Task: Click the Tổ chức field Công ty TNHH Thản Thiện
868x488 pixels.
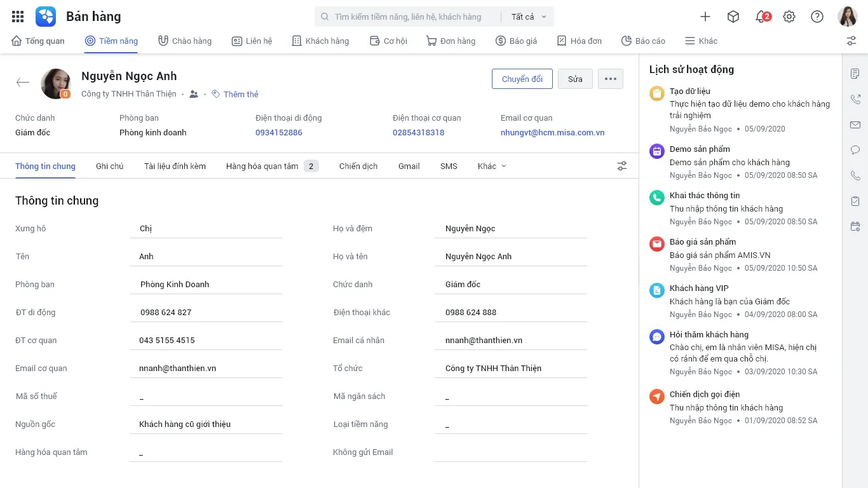Action: [x=511, y=368]
